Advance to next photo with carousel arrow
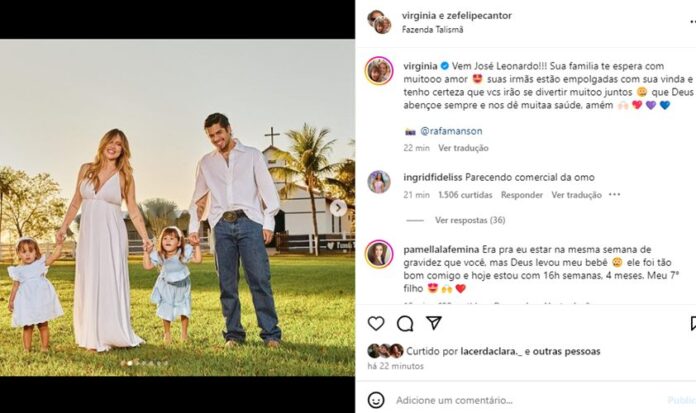 coord(338,207)
